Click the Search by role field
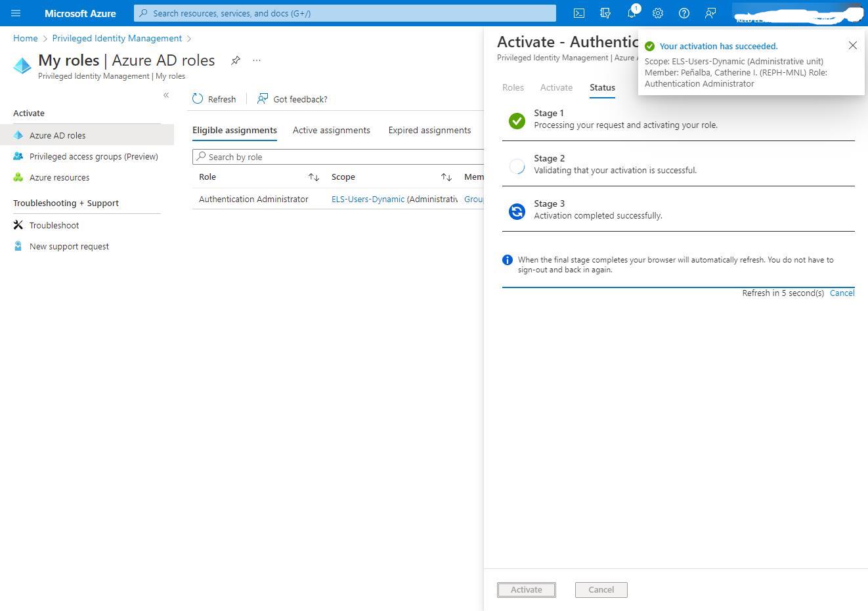This screenshot has width=868, height=611. point(338,157)
